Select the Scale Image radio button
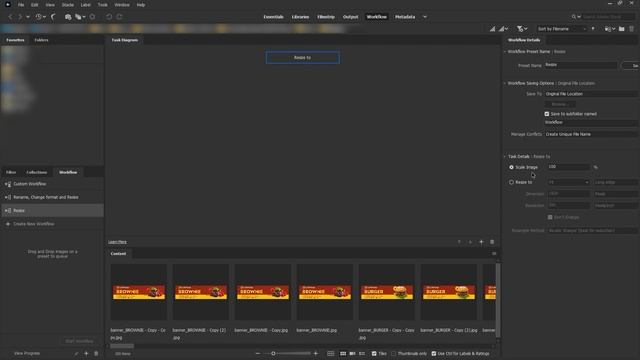Screen dimensions: 640x360 pyautogui.click(x=511, y=167)
